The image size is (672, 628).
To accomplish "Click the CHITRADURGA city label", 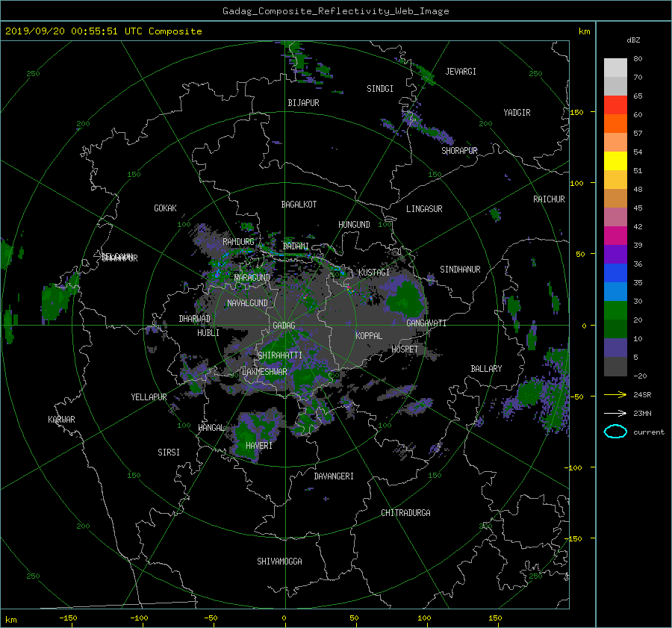I will pos(405,513).
